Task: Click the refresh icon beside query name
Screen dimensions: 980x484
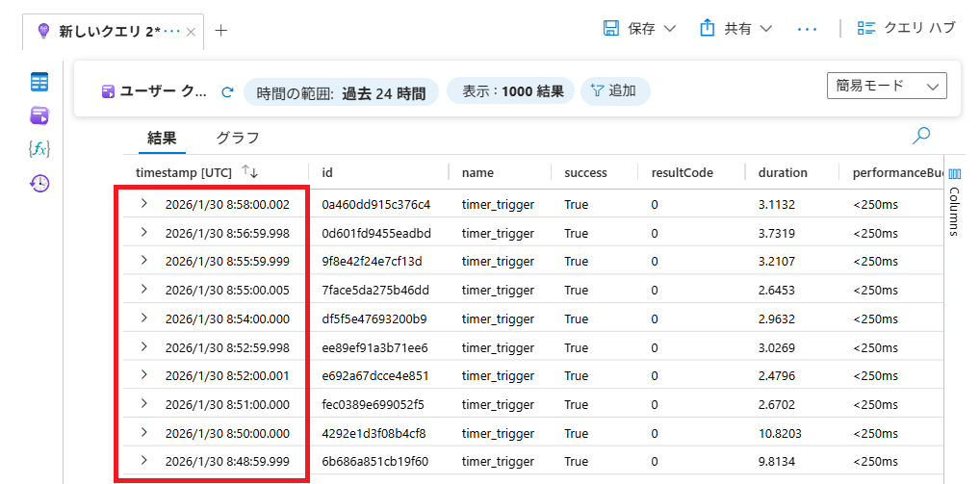Action: coord(227,92)
